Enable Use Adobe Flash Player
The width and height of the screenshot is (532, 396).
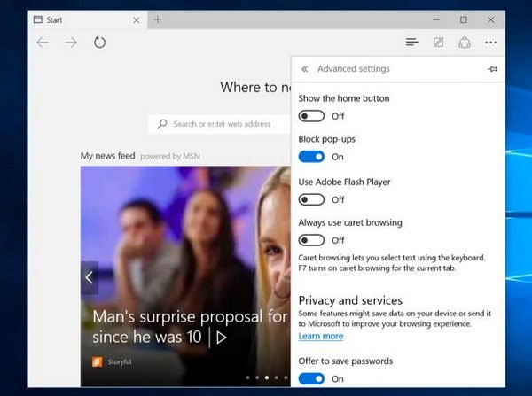(311, 199)
